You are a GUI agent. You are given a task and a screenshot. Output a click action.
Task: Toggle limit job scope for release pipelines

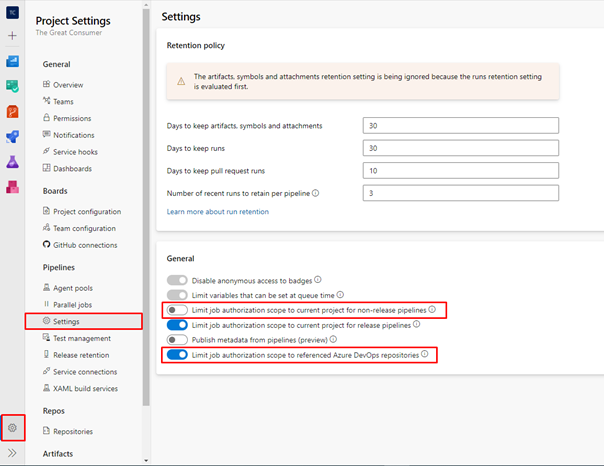point(177,325)
